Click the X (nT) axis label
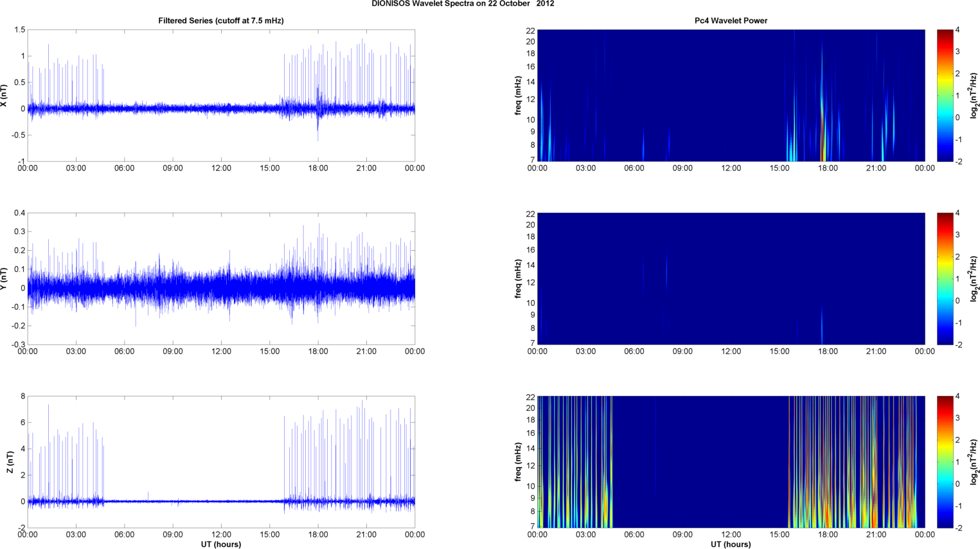 [4, 96]
